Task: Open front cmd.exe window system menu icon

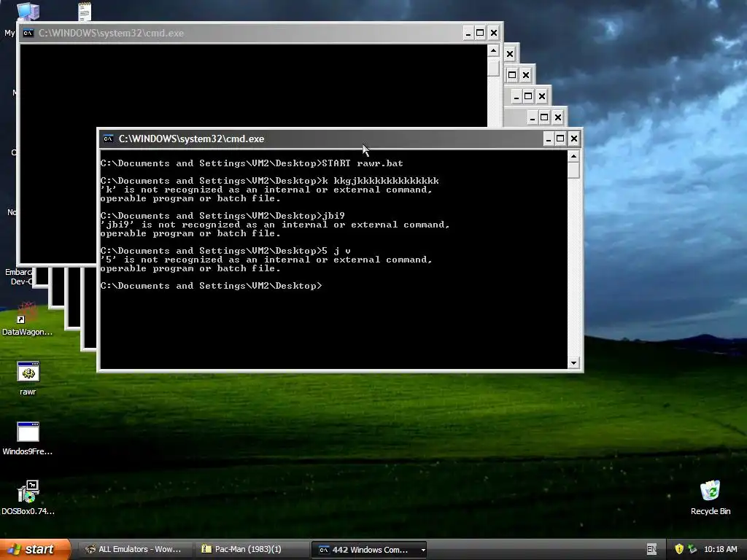Action: 108,139
